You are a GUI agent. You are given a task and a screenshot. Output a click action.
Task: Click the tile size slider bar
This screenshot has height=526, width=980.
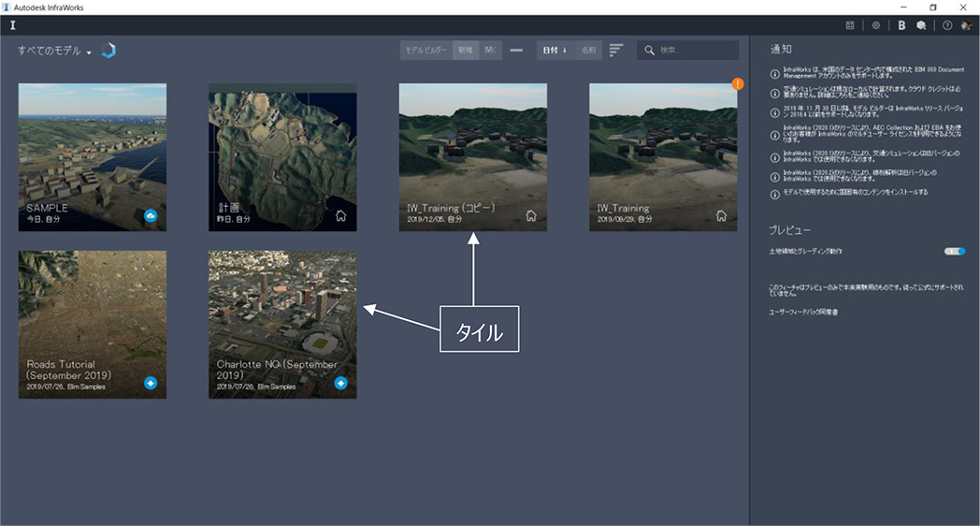516,50
